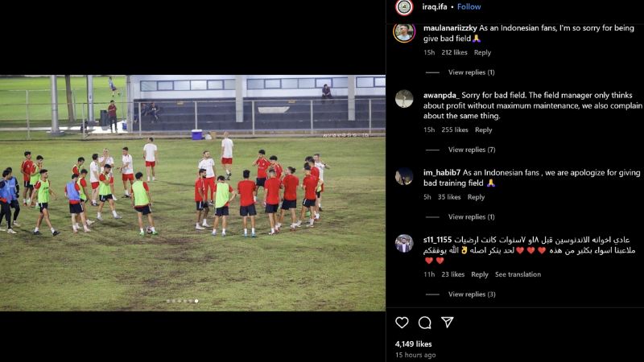This screenshot has height=362, width=644.
Task: Open comment bubble icon below comments
Action: tap(425, 323)
